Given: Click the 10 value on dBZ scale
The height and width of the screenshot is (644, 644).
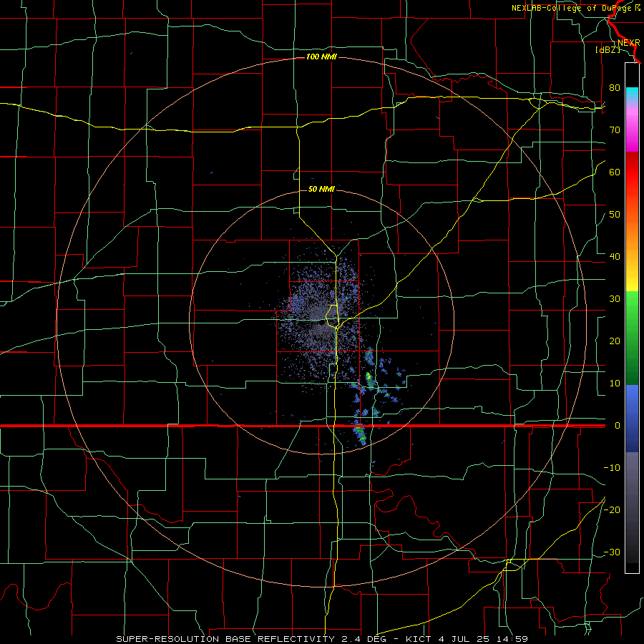Looking at the screenshot, I should [615, 384].
